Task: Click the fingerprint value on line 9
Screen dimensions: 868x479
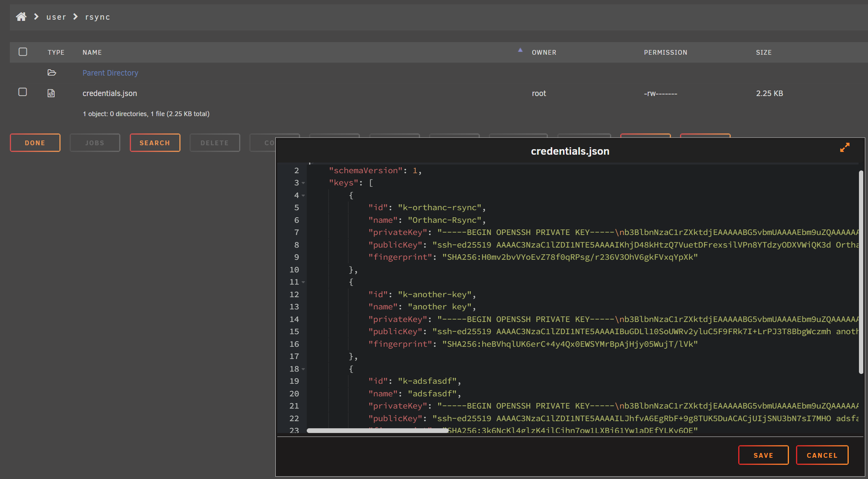Action: (570, 257)
